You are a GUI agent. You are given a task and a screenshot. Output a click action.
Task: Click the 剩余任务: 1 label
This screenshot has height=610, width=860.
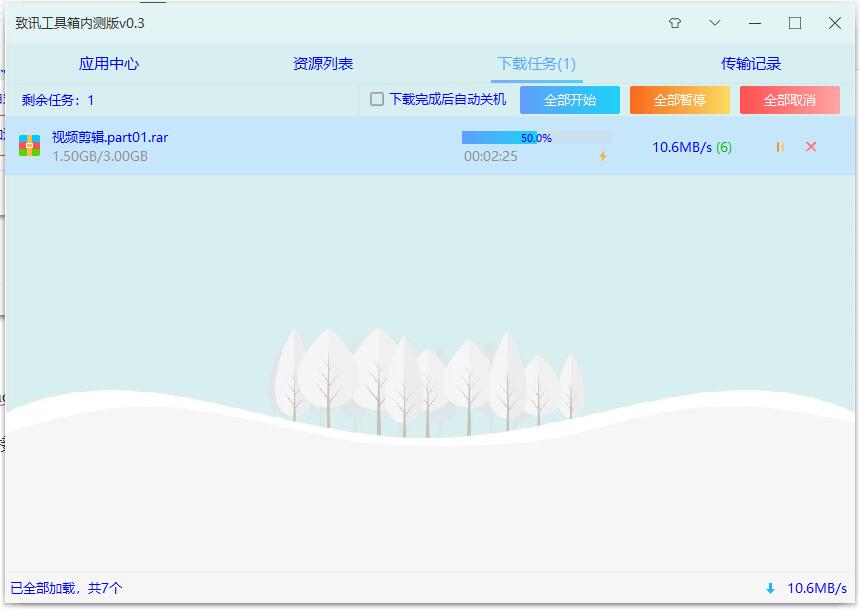[x=58, y=100]
